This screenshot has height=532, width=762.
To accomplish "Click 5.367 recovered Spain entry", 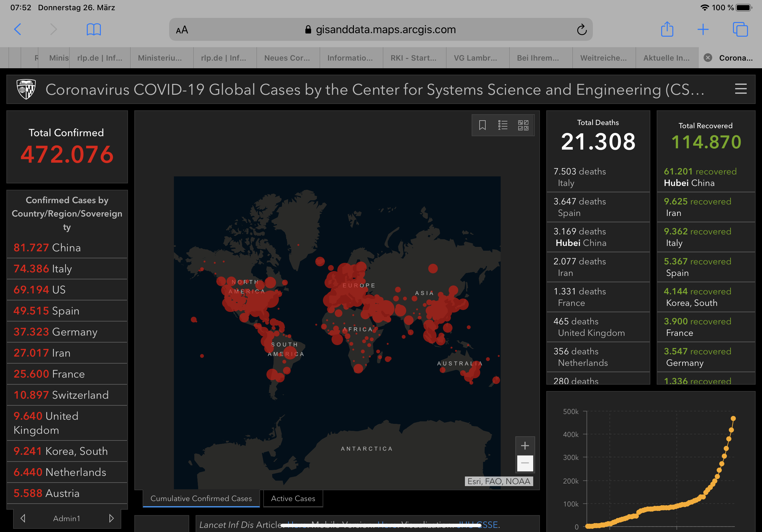I will click(706, 267).
